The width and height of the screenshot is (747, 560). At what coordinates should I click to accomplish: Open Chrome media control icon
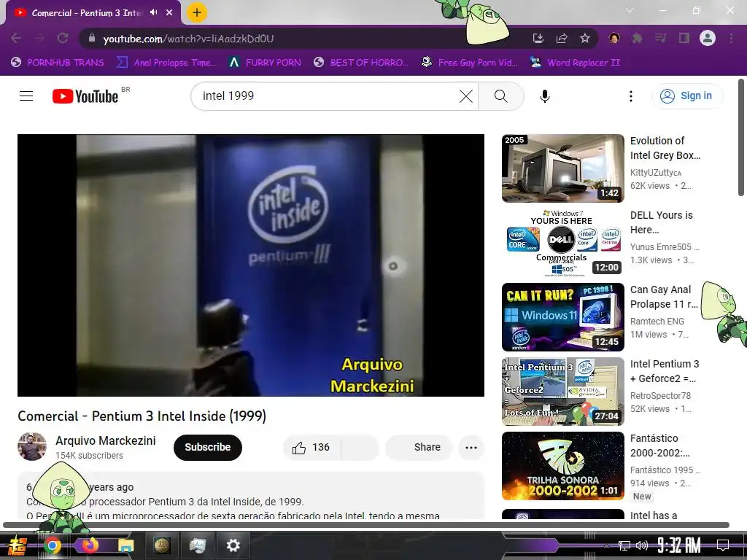(x=660, y=38)
